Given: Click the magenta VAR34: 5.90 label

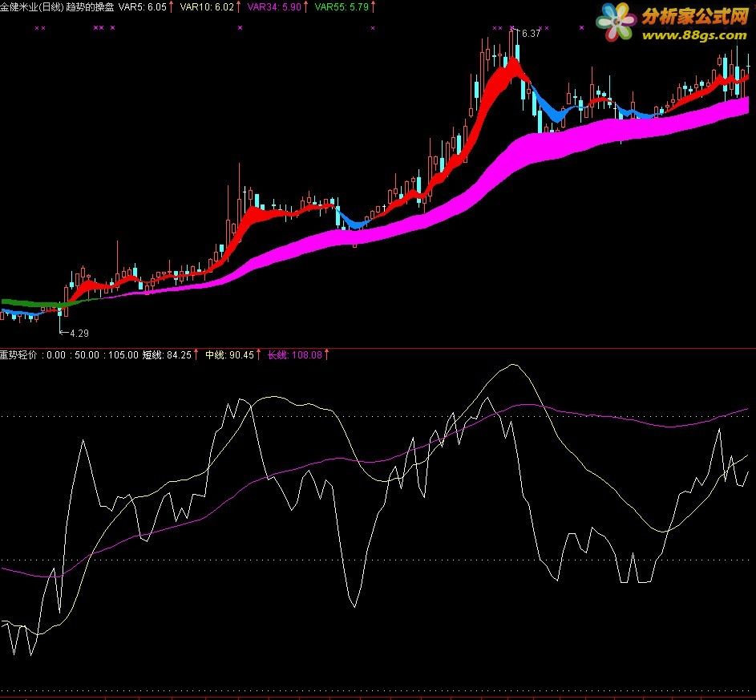Looking at the screenshot, I should [x=274, y=6].
